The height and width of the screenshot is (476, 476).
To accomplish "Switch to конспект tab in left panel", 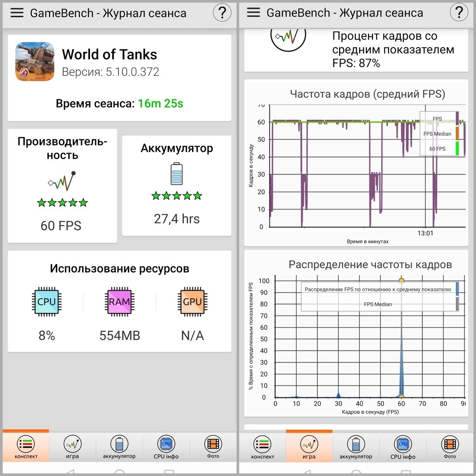I will tap(26, 447).
